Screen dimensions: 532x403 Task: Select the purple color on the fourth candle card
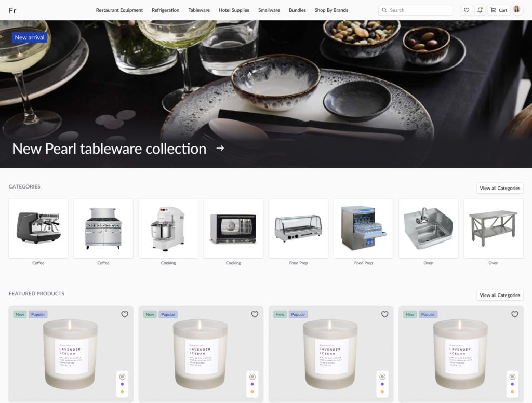coord(512,384)
